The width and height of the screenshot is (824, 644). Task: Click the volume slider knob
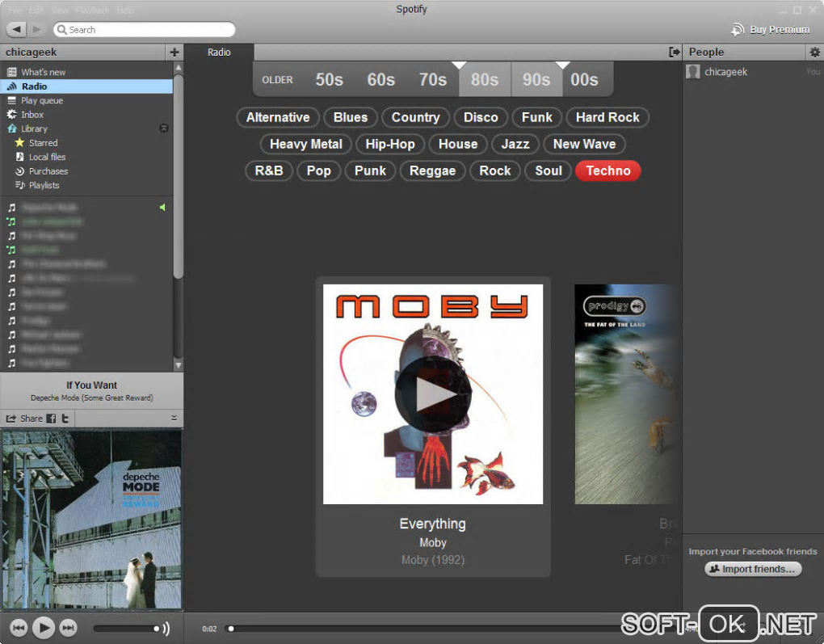tap(156, 628)
